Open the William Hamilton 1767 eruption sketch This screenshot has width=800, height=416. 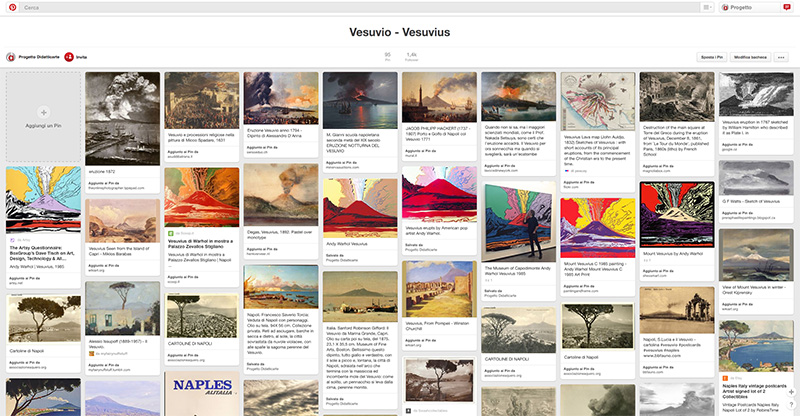(x=756, y=94)
